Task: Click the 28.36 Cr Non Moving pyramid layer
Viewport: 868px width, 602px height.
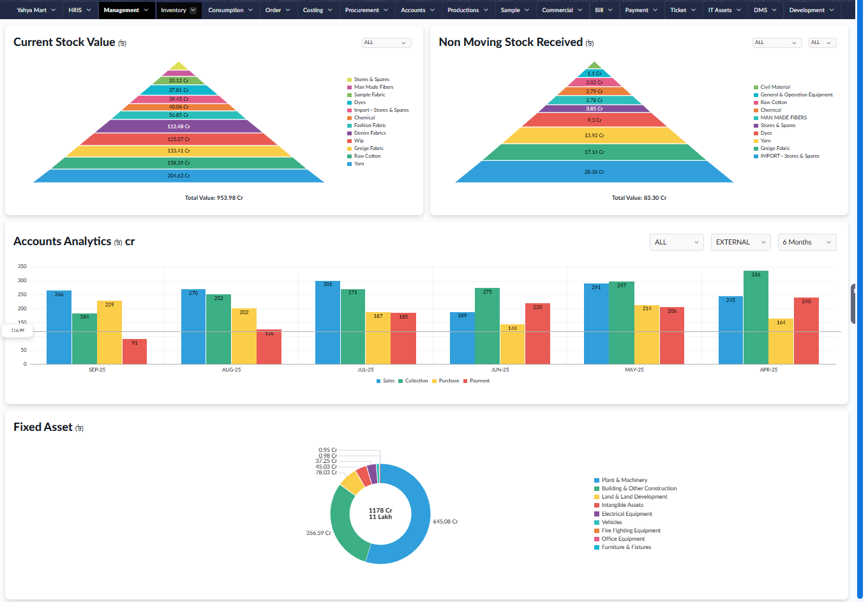Action: (x=594, y=172)
